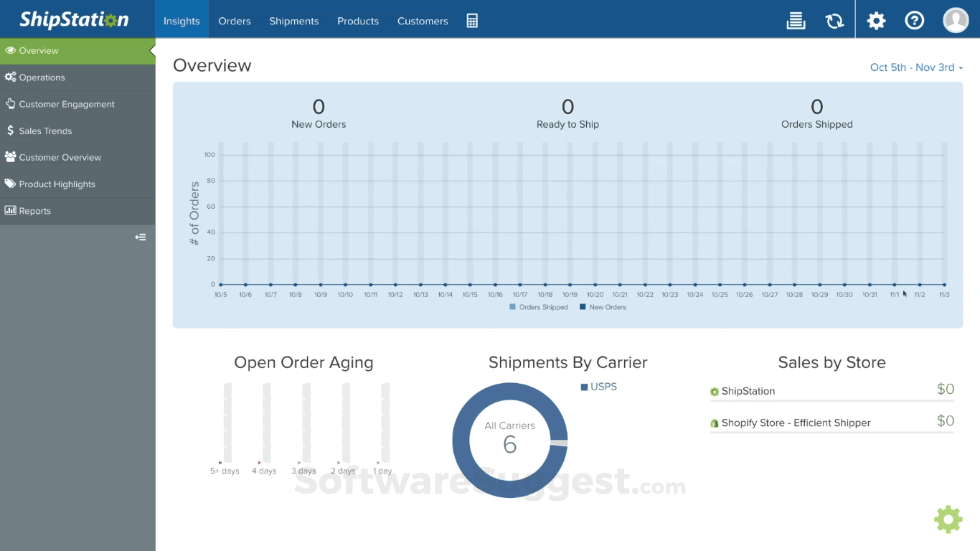Open the Oct 5th - Nov 3rd date dropdown
Image resolution: width=980 pixels, height=551 pixels.
click(916, 67)
